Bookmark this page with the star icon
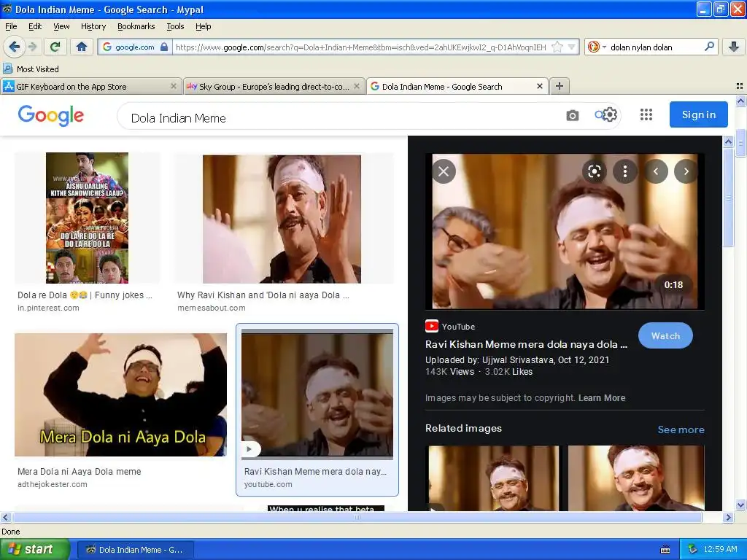The width and height of the screenshot is (747, 560). point(557,47)
